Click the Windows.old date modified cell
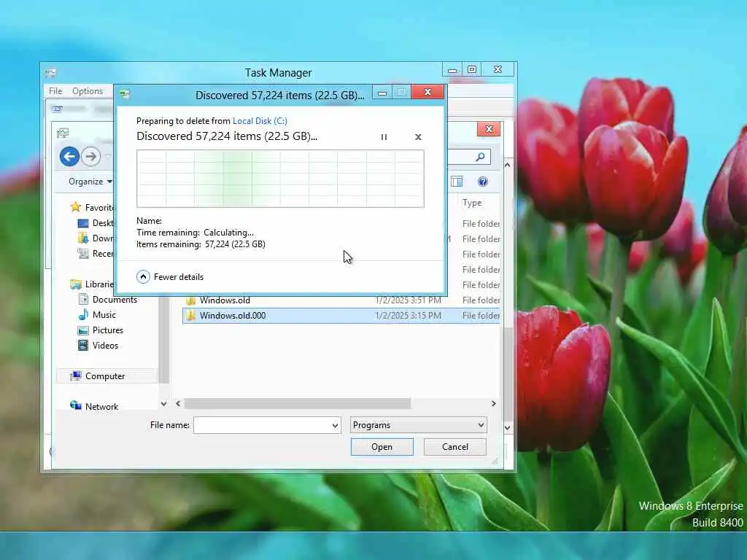 tap(409, 300)
